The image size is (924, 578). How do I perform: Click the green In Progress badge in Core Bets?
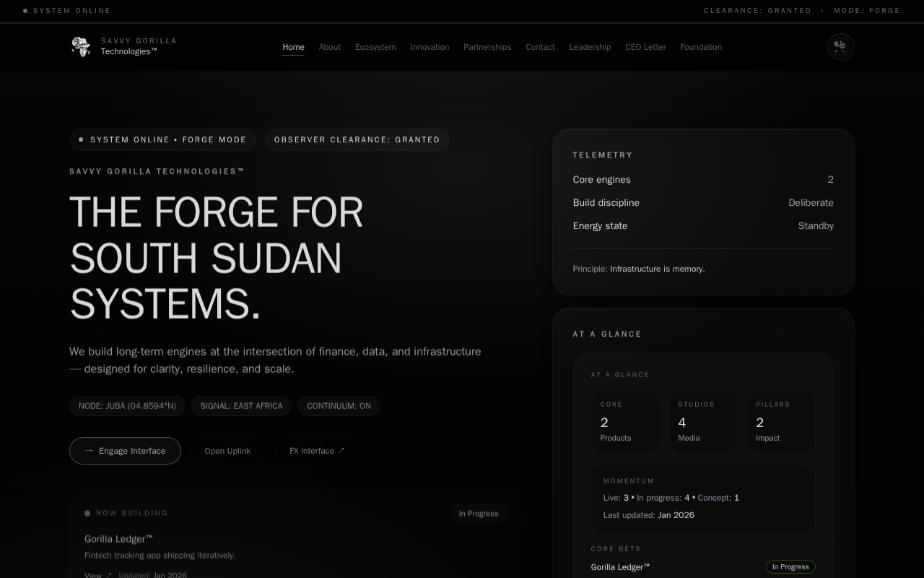790,567
